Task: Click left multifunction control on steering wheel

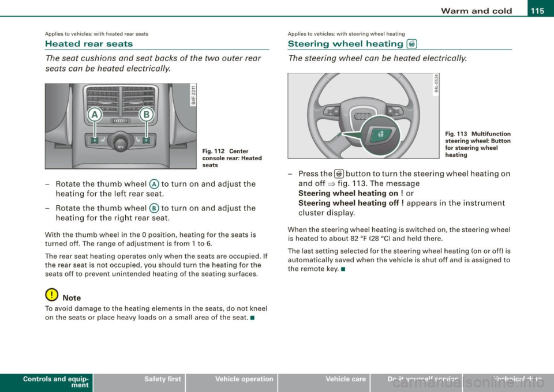Action: click(332, 112)
